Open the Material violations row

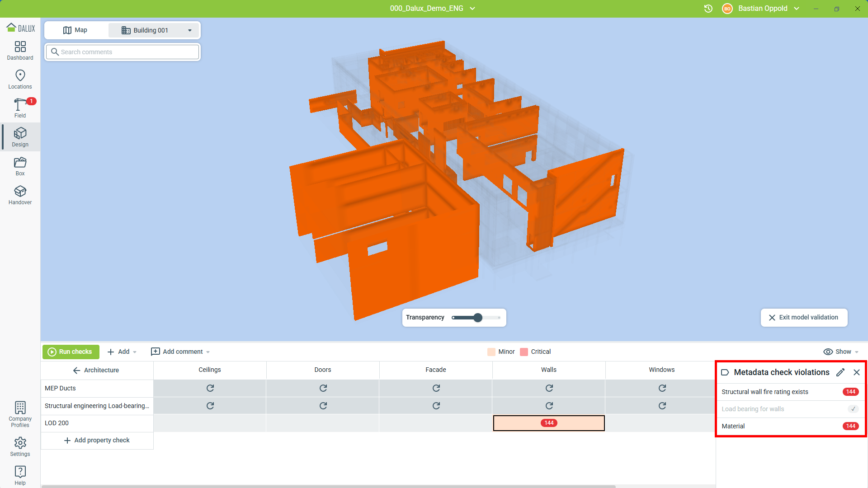[790, 427]
